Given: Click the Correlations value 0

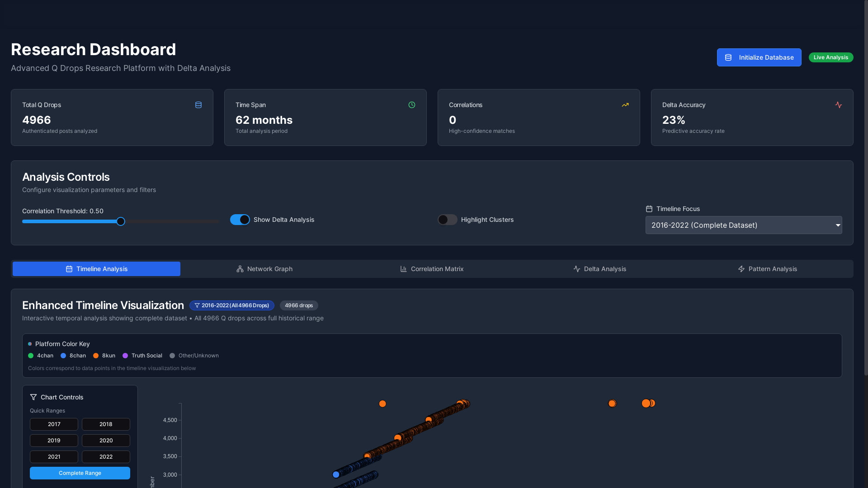Looking at the screenshot, I should pos(453,120).
